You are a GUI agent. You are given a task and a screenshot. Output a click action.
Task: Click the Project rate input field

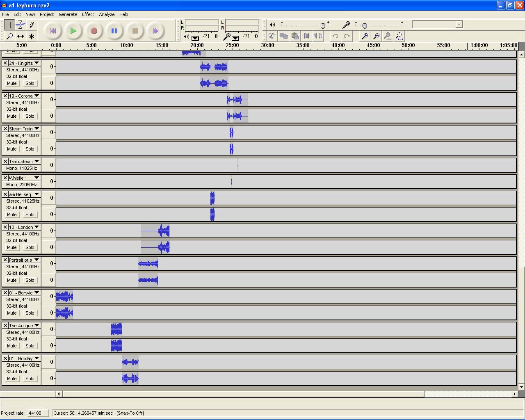coord(38,413)
